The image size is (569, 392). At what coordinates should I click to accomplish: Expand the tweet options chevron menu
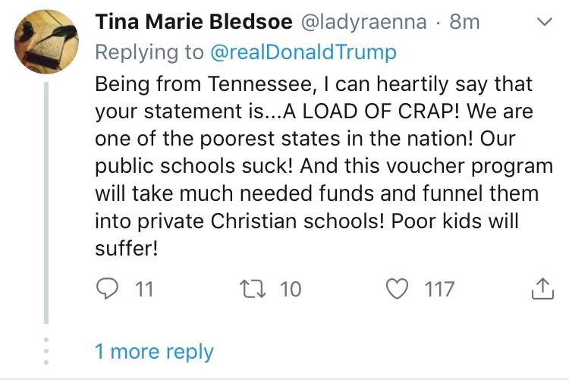coord(545,24)
